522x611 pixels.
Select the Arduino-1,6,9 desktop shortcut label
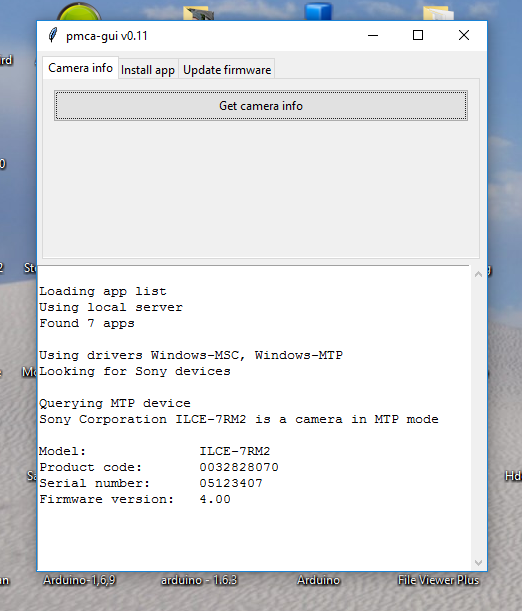[x=79, y=580]
